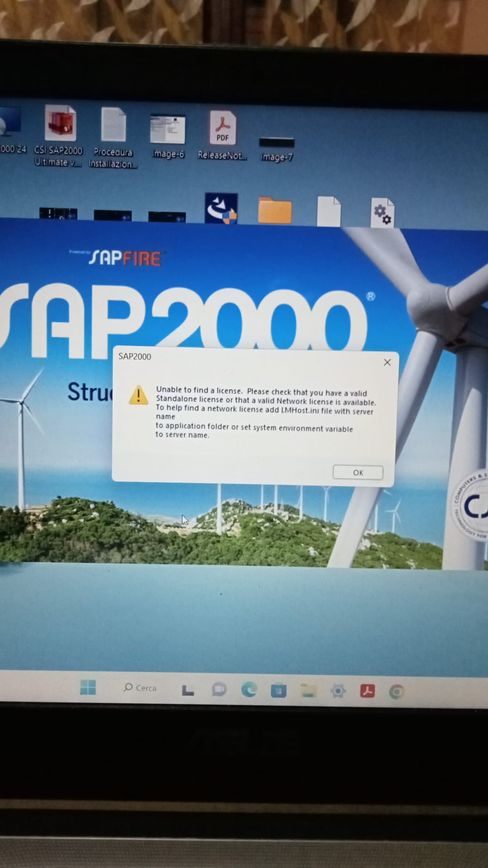Open the Windows Start menu
The width and height of the screenshot is (488, 868).
click(x=88, y=688)
